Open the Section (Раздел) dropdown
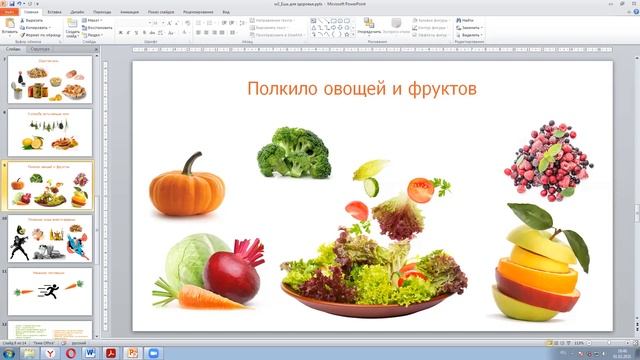The width and height of the screenshot is (640, 360). point(92,35)
